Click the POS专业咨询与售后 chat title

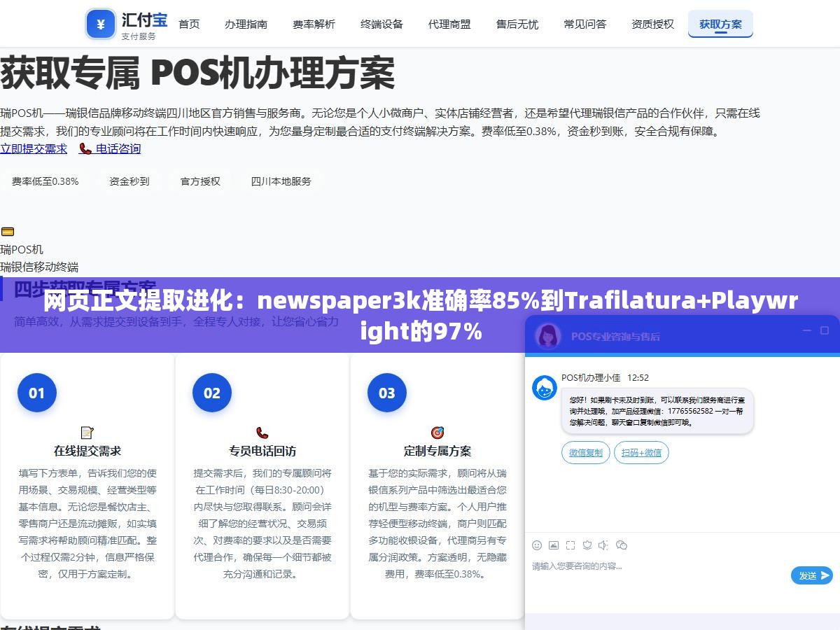click(x=615, y=336)
